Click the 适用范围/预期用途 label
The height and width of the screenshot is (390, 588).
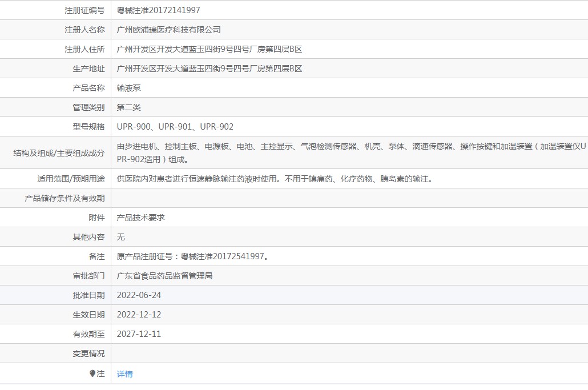pos(71,179)
